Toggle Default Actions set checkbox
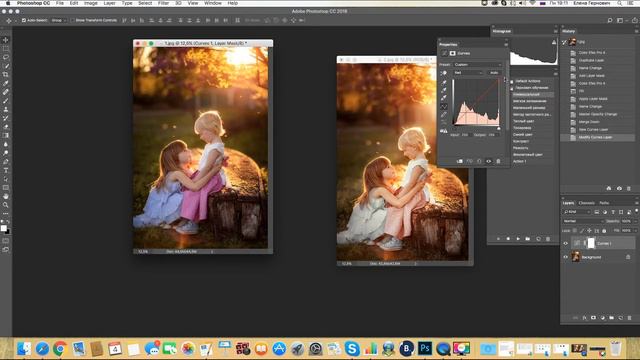The width and height of the screenshot is (640, 360). (512, 81)
